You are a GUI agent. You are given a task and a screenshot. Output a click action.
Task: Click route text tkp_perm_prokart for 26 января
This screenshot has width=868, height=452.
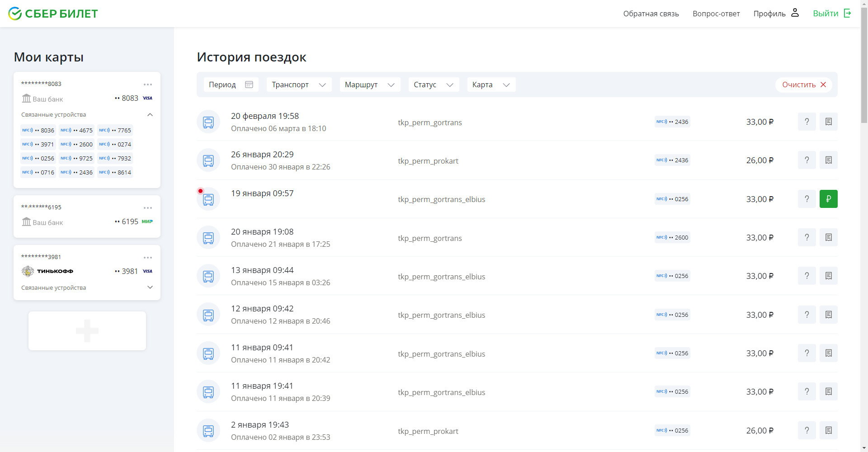pos(428,161)
